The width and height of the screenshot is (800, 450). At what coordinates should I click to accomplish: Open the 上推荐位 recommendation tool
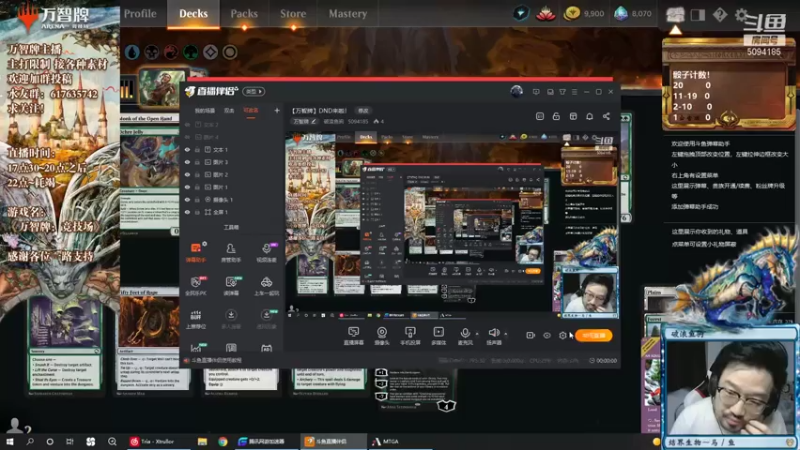point(196,319)
